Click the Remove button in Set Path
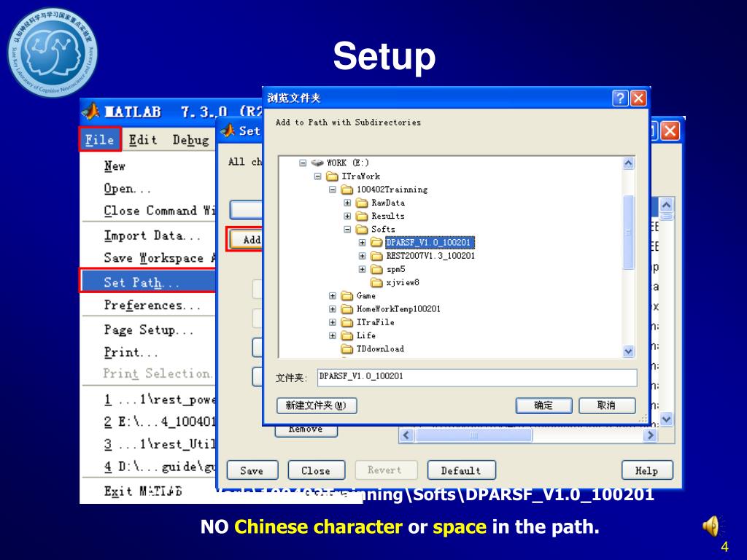 point(306,430)
